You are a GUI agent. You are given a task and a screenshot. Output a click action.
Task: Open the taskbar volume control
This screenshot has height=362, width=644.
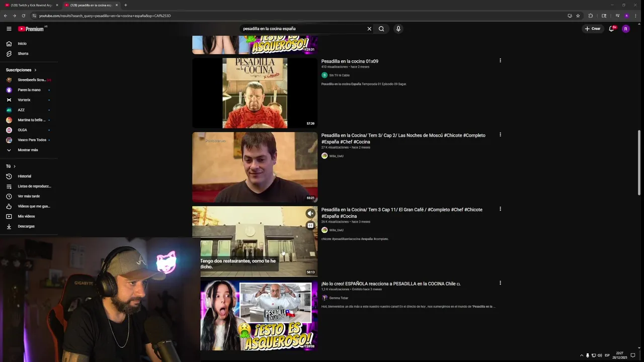click(x=600, y=355)
